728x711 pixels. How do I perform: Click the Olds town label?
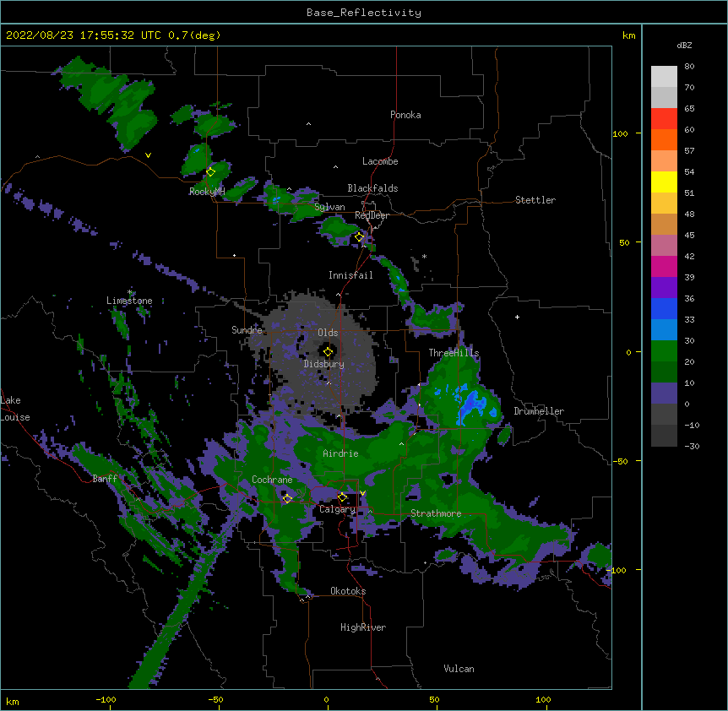click(x=328, y=333)
